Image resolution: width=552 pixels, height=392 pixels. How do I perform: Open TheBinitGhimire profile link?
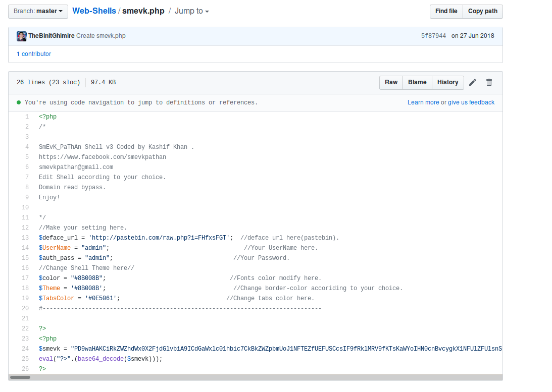click(51, 36)
